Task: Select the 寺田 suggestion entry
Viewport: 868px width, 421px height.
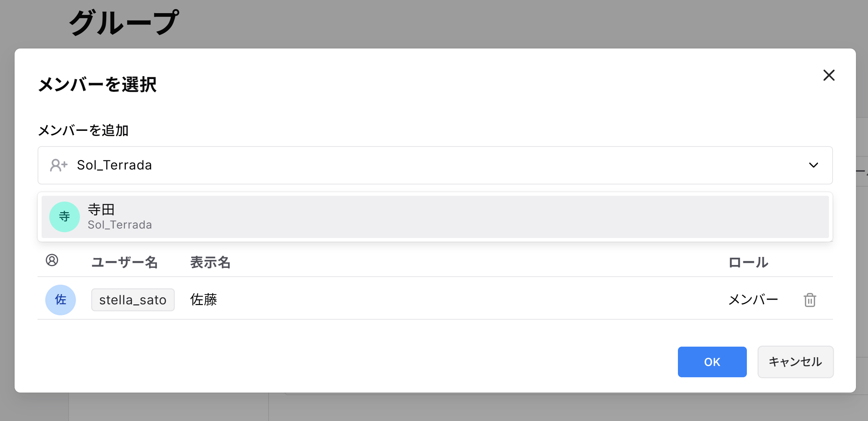Action: 435,217
